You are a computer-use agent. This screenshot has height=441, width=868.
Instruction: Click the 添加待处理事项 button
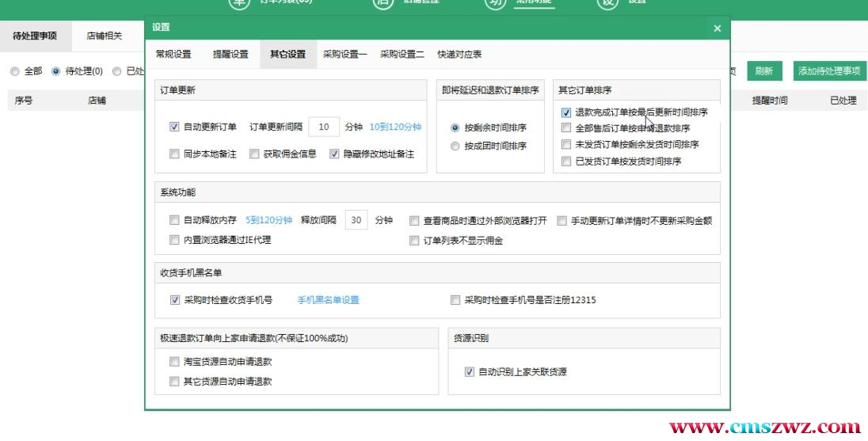click(x=829, y=71)
